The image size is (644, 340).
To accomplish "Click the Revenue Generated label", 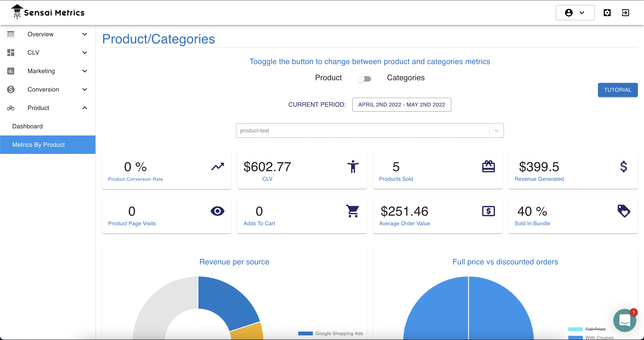I will 539,179.
